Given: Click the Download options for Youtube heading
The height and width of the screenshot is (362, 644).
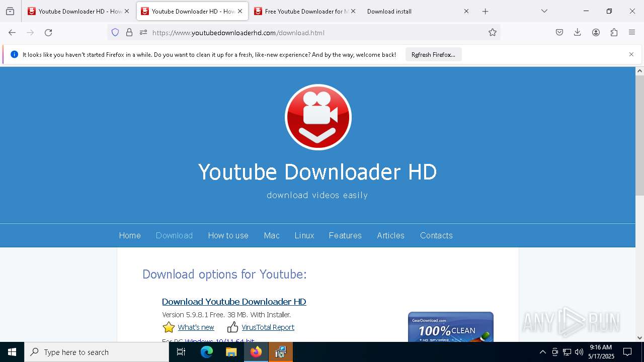Looking at the screenshot, I should 224,274.
